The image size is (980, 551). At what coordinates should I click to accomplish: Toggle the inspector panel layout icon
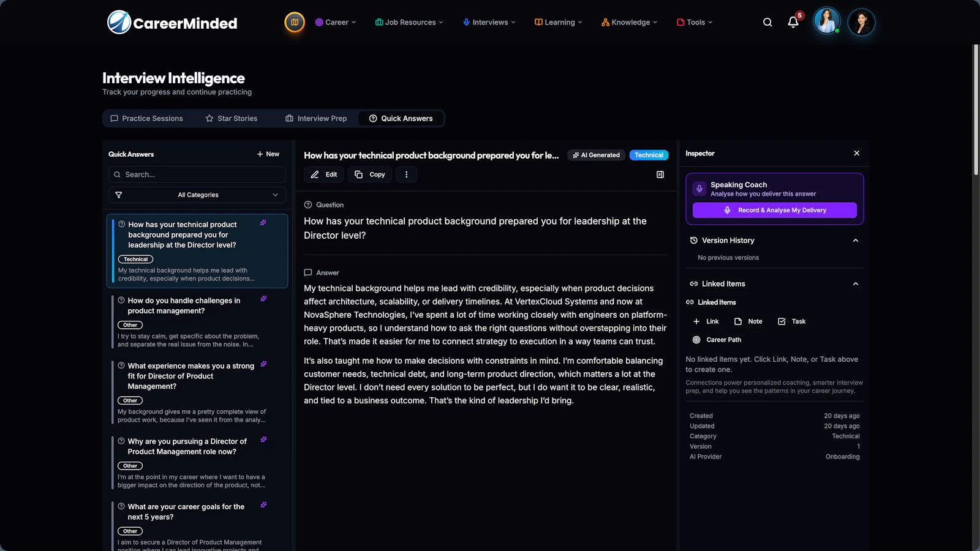click(x=660, y=174)
